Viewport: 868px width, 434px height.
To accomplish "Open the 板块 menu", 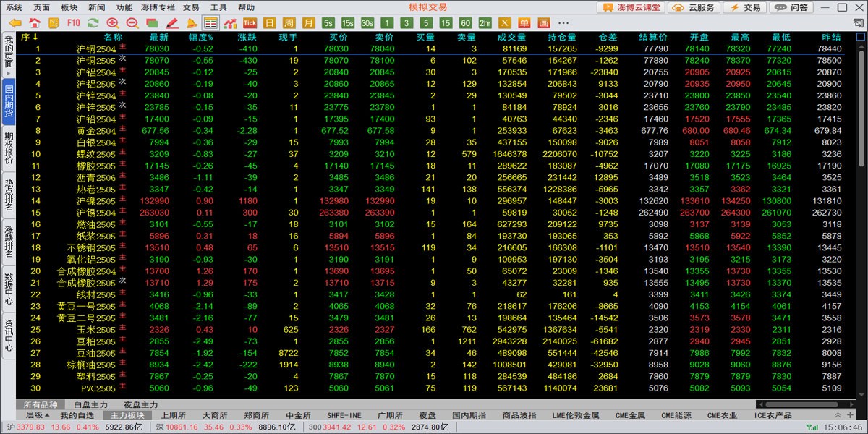I will (x=69, y=7).
